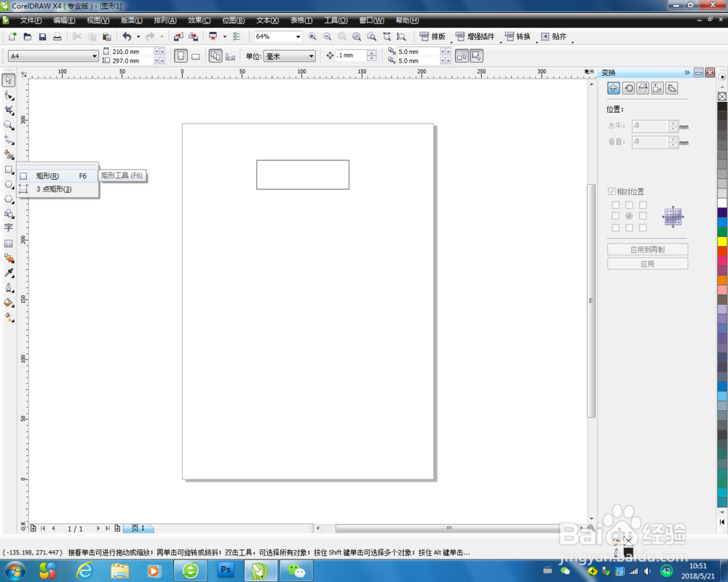This screenshot has width=728, height=582.
Task: Click the 转换 toolbar button
Action: click(x=517, y=36)
